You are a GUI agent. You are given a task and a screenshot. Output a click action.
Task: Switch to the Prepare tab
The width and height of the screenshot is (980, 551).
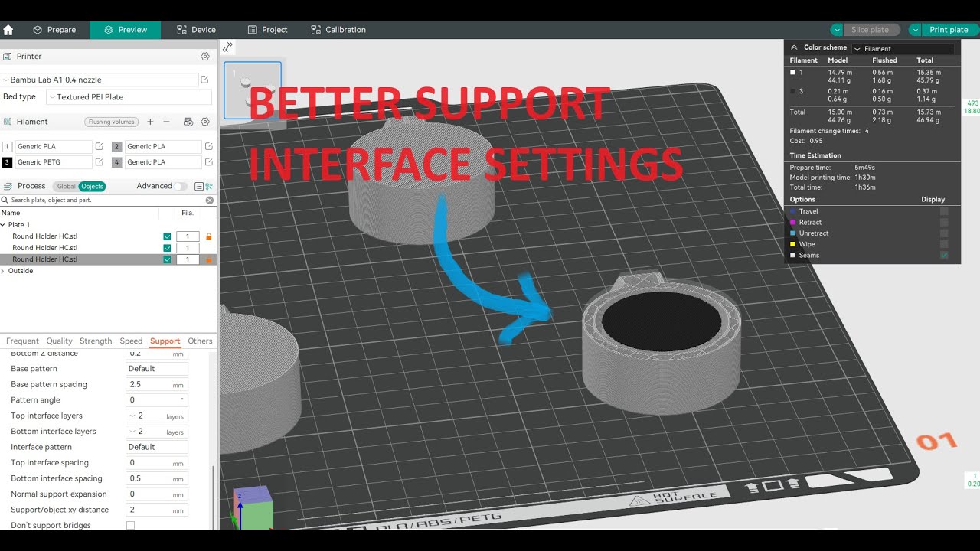click(54, 30)
